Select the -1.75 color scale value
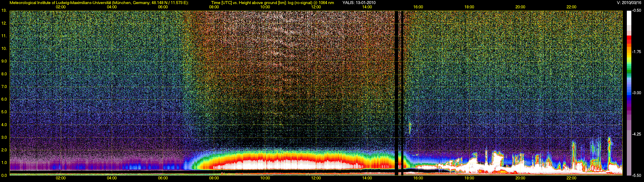644x182 pixels. [636, 52]
